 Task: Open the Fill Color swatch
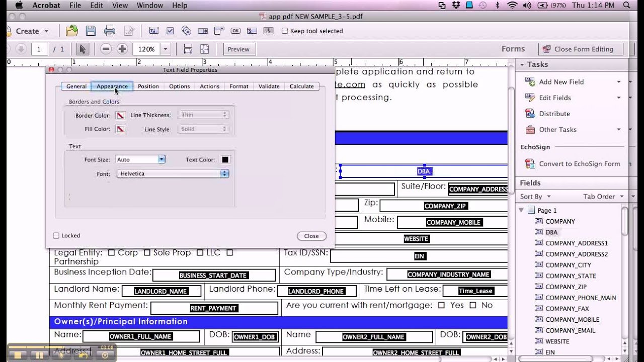click(121, 129)
